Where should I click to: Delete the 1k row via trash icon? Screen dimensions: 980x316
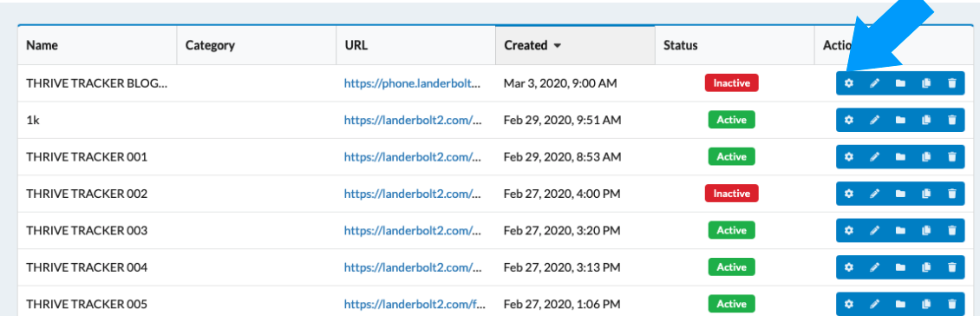click(x=952, y=120)
